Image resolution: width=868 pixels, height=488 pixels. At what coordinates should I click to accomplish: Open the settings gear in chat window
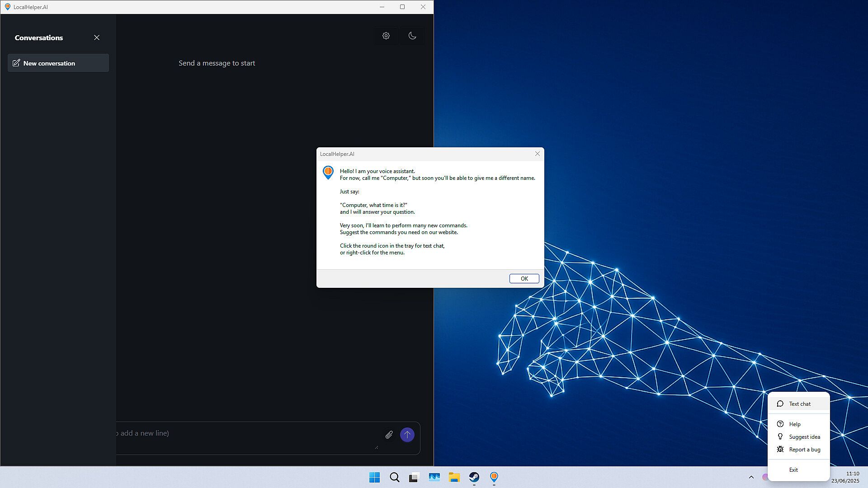(x=386, y=36)
